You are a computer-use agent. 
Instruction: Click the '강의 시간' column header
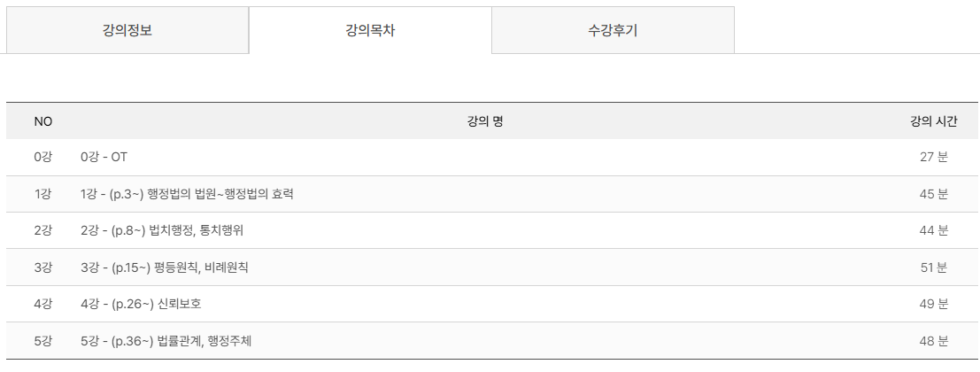pos(933,120)
